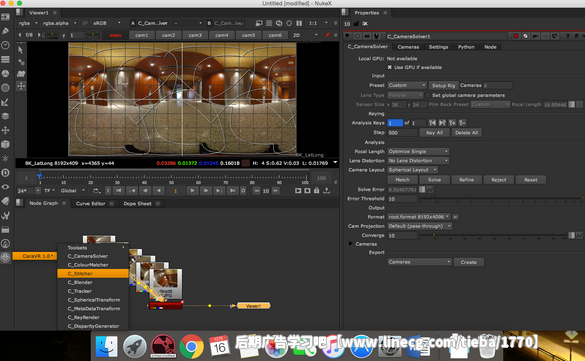Open the Export Cameras dropdown
585x361 pixels.
pyautogui.click(x=419, y=262)
